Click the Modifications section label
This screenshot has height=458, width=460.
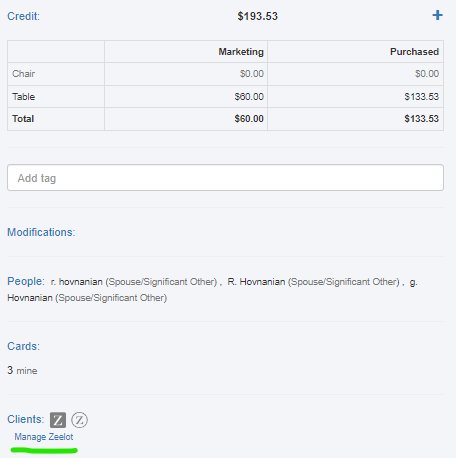(x=41, y=232)
